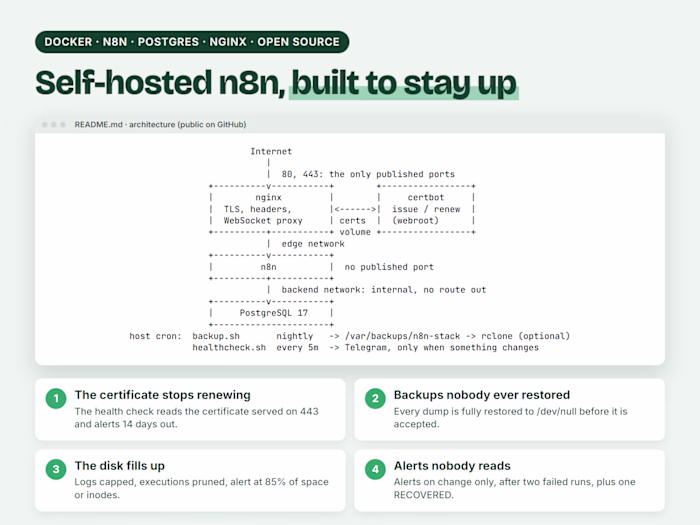Click the green number 4 badge
This screenshot has height=525, width=700.
point(375,469)
